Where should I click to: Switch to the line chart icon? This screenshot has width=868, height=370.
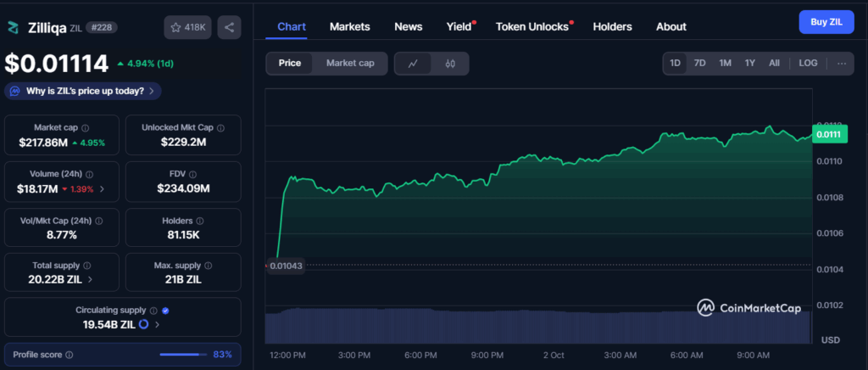click(x=413, y=63)
